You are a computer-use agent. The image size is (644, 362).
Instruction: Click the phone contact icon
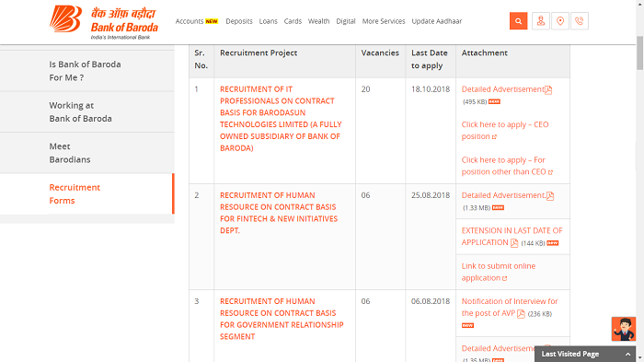click(579, 21)
